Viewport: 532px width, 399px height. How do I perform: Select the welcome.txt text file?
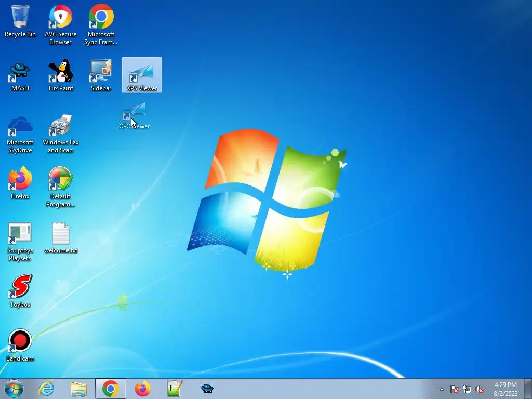point(61,238)
